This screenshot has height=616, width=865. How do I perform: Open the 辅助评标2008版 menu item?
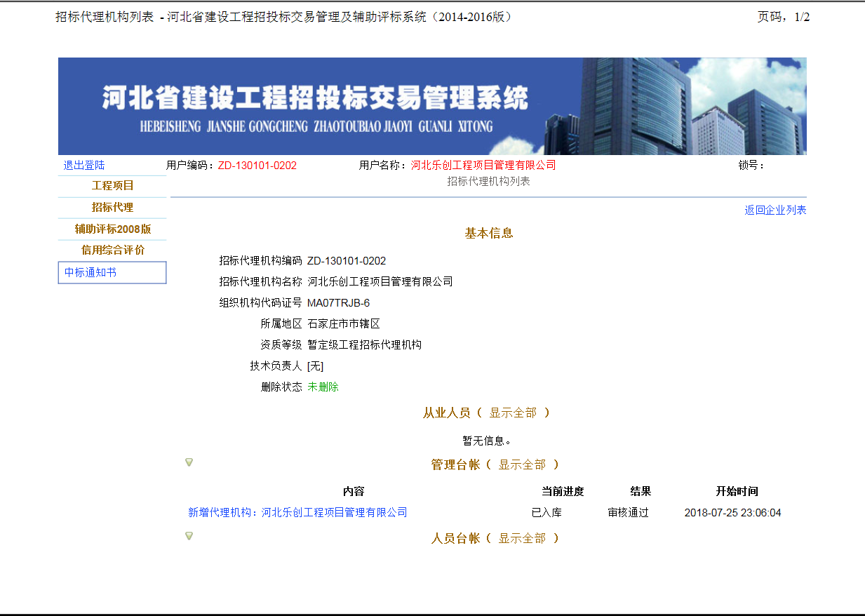112,229
